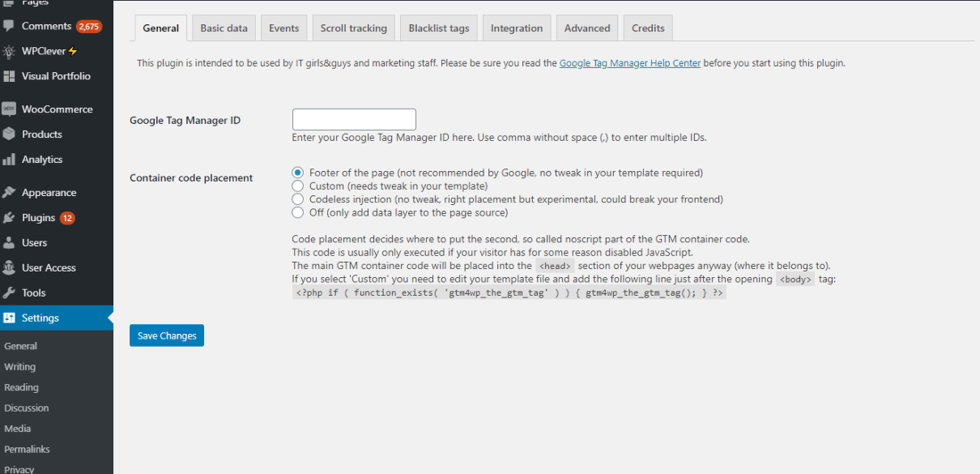Open Reading settings submenu link

click(x=21, y=387)
